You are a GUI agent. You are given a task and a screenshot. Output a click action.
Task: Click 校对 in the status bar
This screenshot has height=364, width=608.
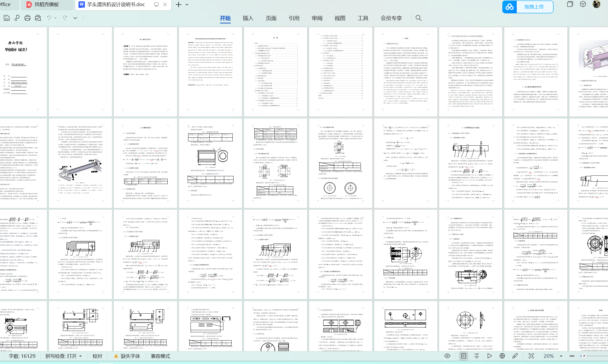coord(97,356)
